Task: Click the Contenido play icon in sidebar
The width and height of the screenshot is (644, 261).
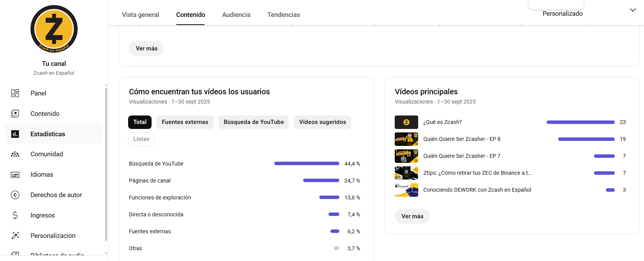Action: coord(15,114)
